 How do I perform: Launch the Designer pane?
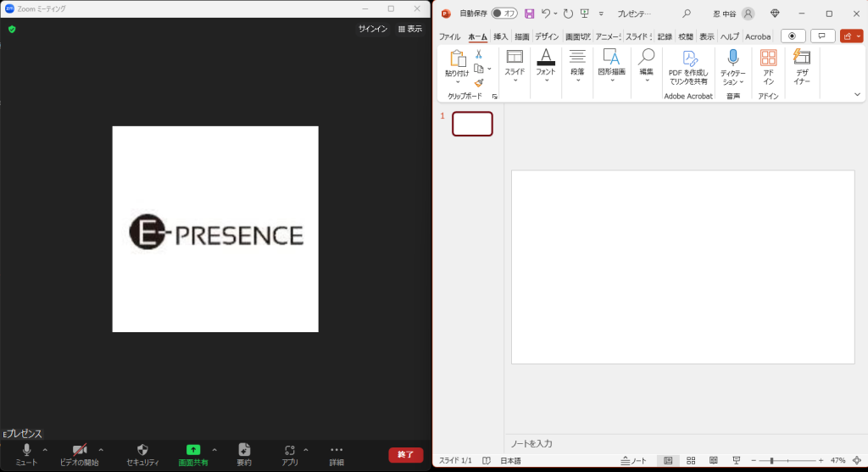802,67
